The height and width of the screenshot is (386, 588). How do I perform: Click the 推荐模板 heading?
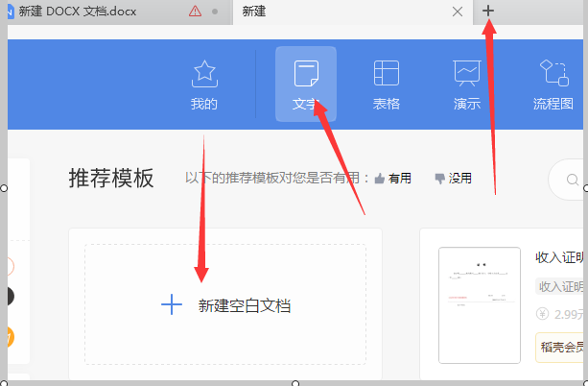pyautogui.click(x=111, y=178)
